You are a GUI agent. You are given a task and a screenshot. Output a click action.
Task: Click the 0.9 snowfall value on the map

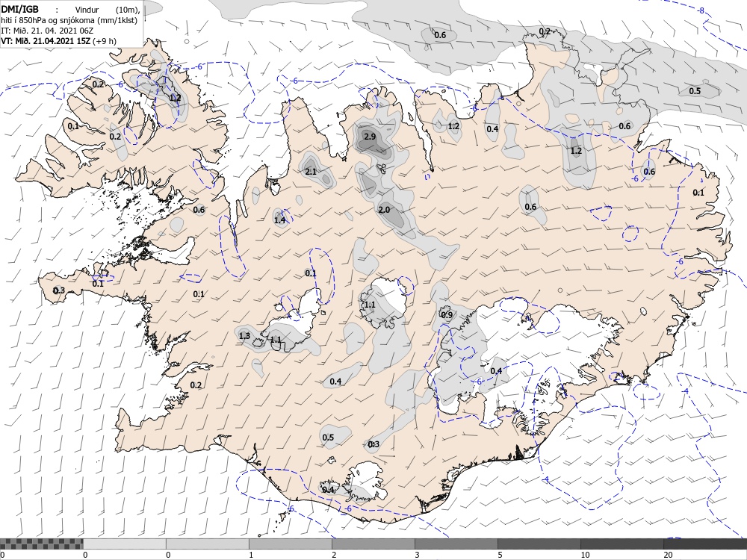pos(447,315)
